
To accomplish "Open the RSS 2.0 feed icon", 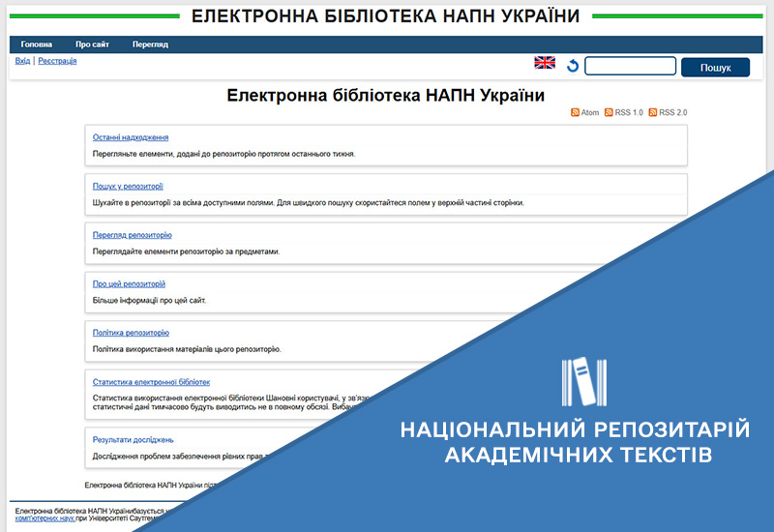I will pyautogui.click(x=652, y=112).
